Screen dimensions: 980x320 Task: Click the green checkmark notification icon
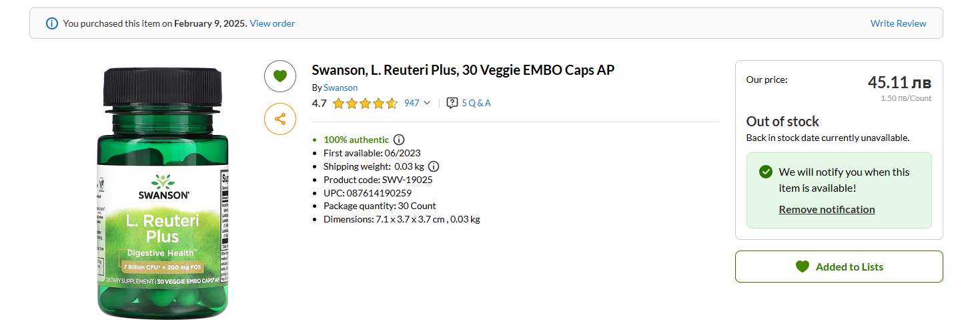(x=766, y=172)
